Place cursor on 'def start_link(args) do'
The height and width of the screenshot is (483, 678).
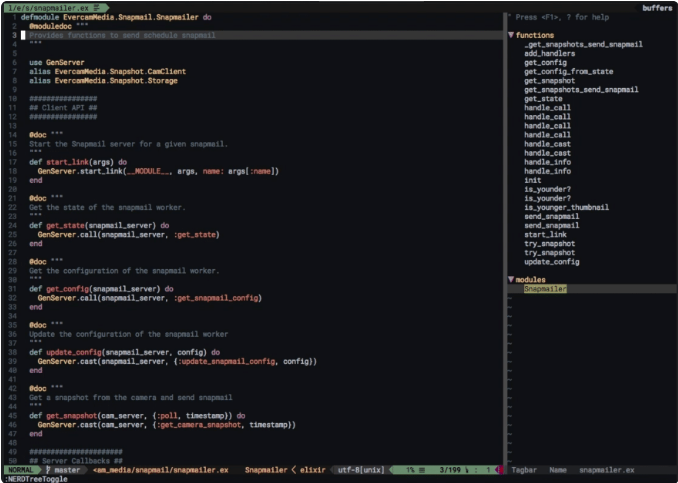[x=78, y=162]
